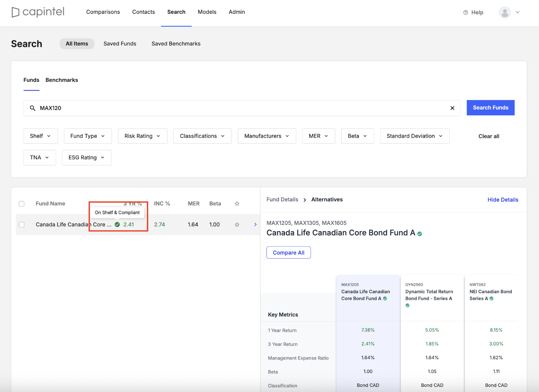Clear the search field with X
Viewport: 539px width, 392px height.
[452, 108]
